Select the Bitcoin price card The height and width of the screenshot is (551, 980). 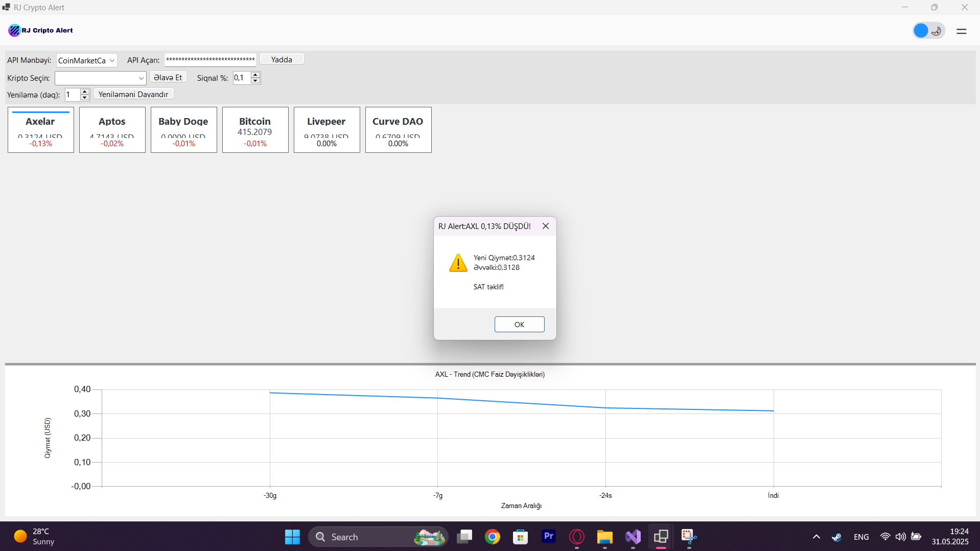pyautogui.click(x=255, y=130)
